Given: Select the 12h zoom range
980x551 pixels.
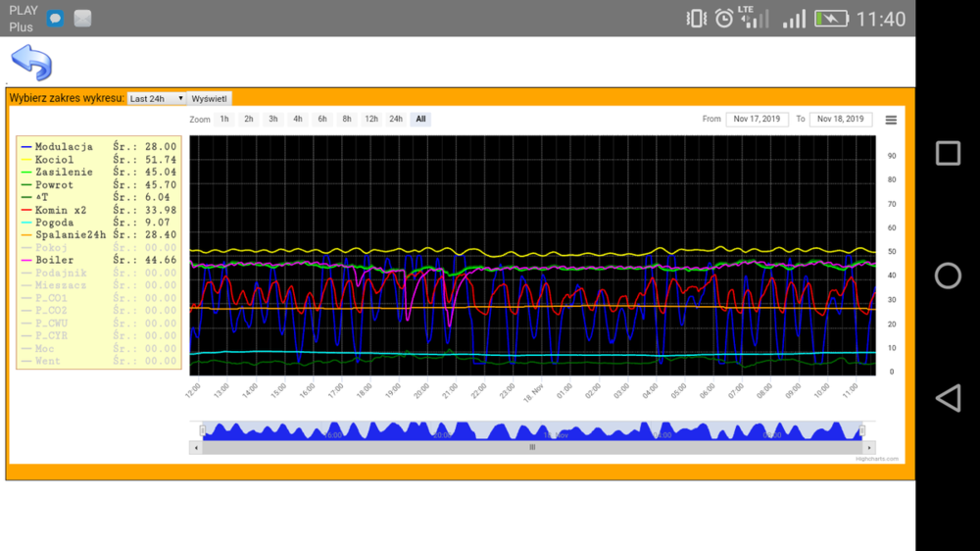Looking at the screenshot, I should tap(371, 120).
